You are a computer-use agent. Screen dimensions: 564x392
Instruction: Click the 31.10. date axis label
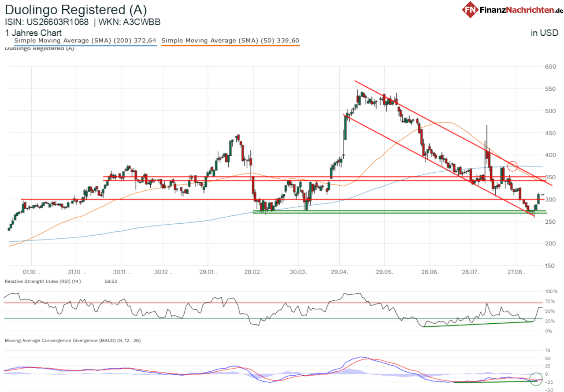(x=76, y=272)
